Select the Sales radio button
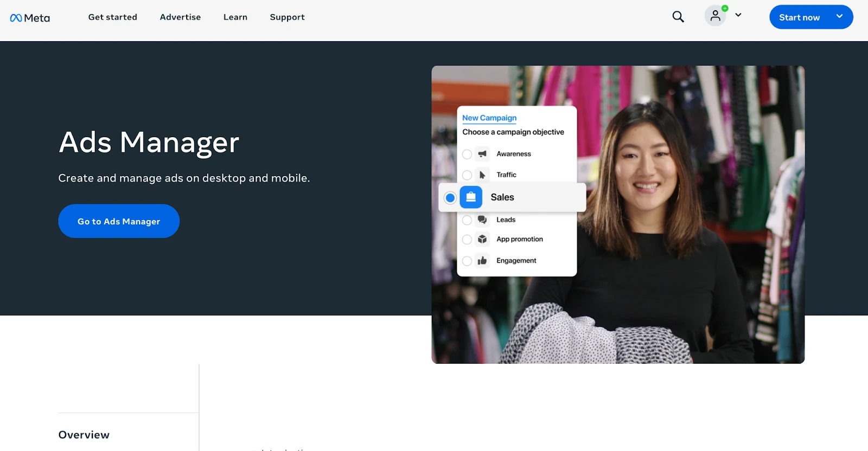This screenshot has height=451, width=868. click(x=450, y=198)
